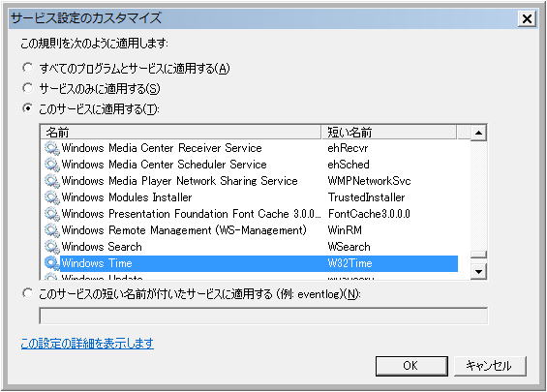Image resolution: width=547 pixels, height=392 pixels.
Task: Confirm with the OK button
Action: point(411,366)
